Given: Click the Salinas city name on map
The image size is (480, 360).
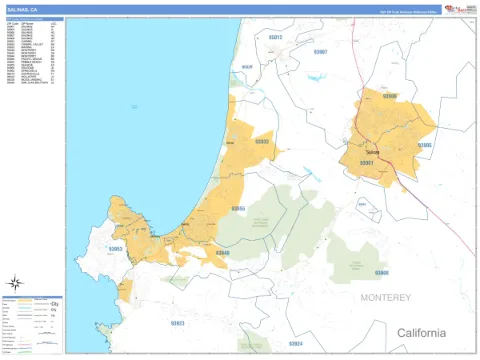Looking at the screenshot, I should coord(372,152).
